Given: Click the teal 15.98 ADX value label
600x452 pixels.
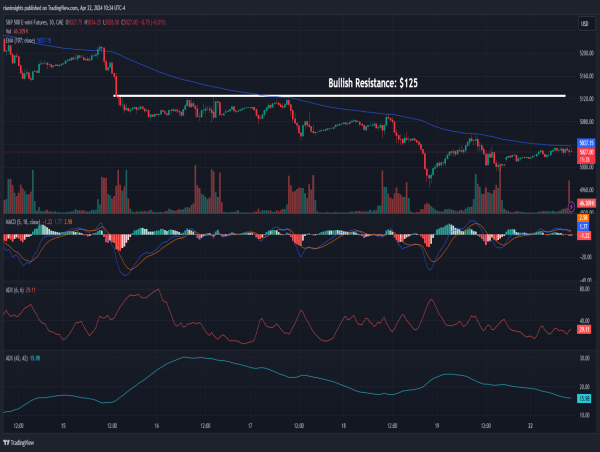Looking at the screenshot, I should [x=584, y=398].
